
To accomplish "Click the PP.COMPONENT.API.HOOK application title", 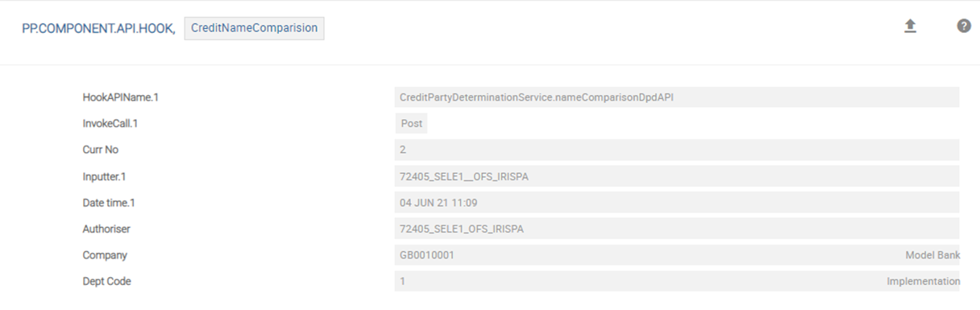I will click(x=98, y=28).
